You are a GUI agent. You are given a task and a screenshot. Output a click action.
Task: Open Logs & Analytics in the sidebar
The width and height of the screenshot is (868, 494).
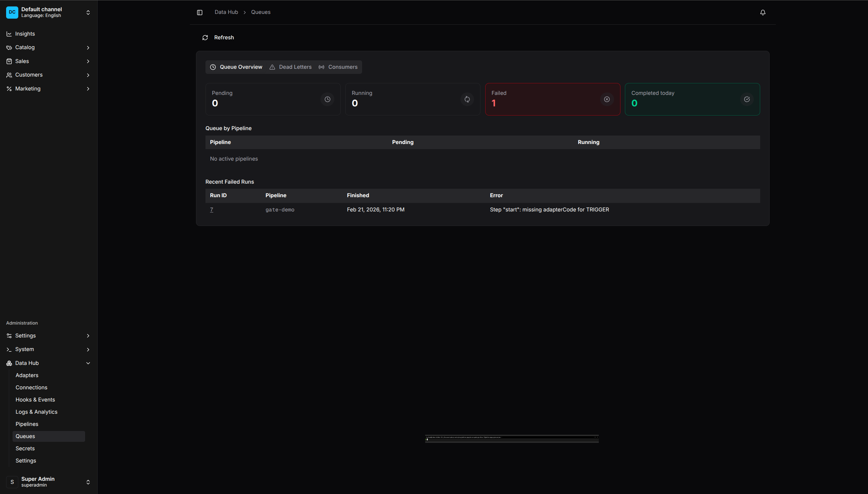coord(36,412)
